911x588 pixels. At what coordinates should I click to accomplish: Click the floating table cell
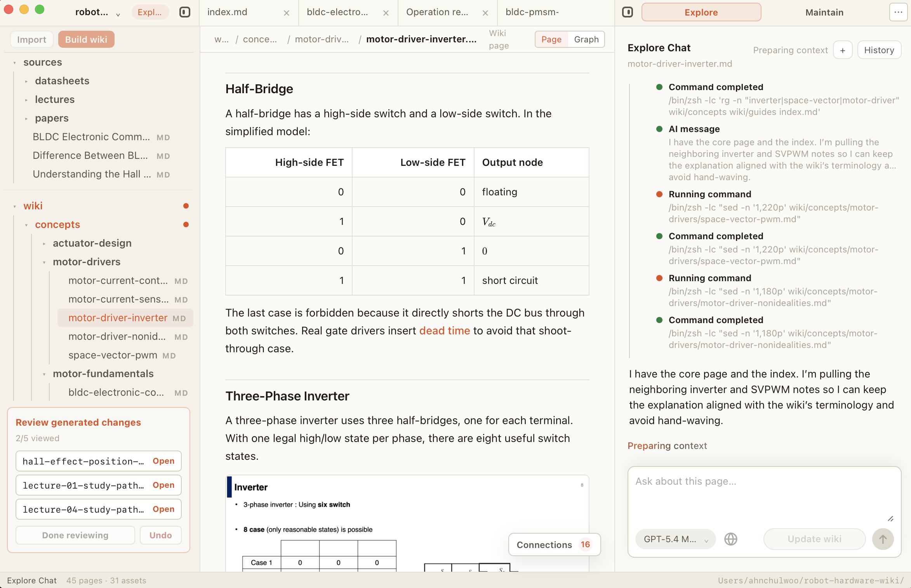(531, 192)
